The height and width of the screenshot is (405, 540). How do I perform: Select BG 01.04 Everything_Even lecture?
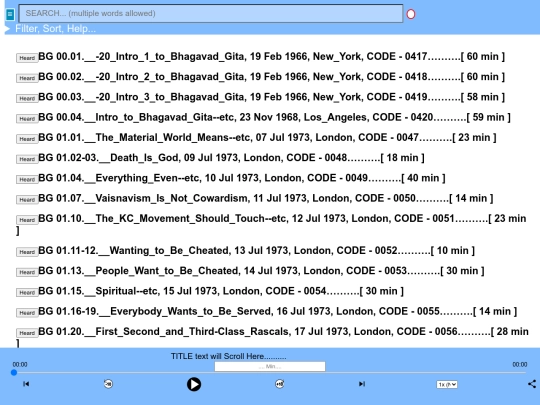click(x=242, y=178)
